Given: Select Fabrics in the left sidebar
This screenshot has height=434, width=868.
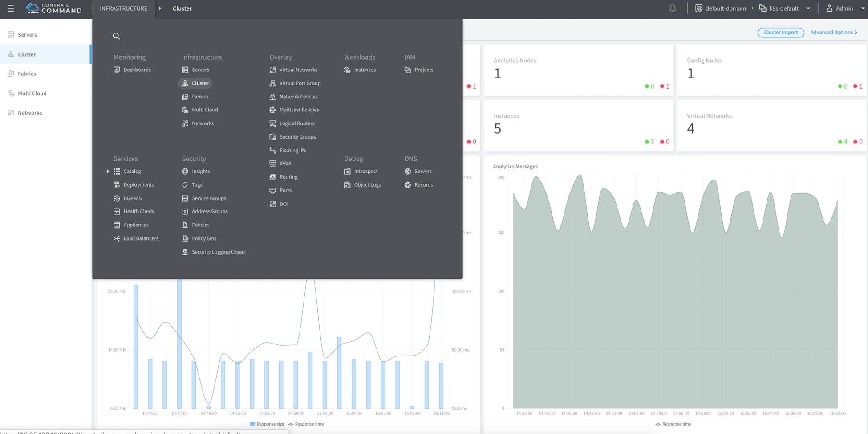Looking at the screenshot, I should pyautogui.click(x=45, y=74).
